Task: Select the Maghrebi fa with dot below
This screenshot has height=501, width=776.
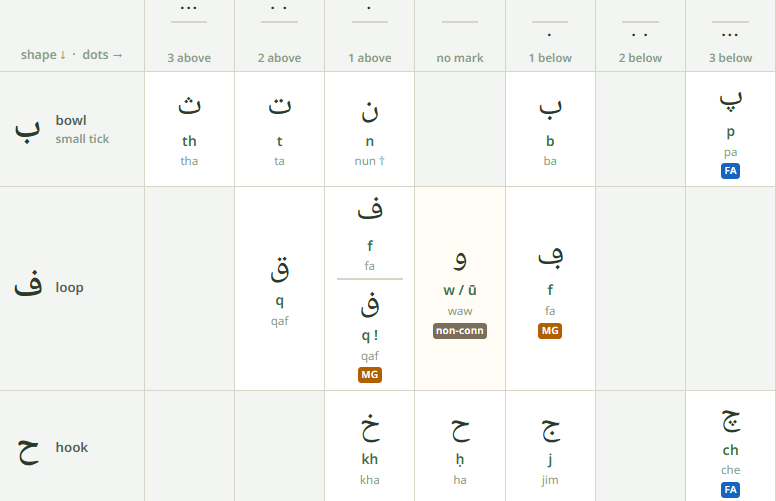Action: coord(550,289)
